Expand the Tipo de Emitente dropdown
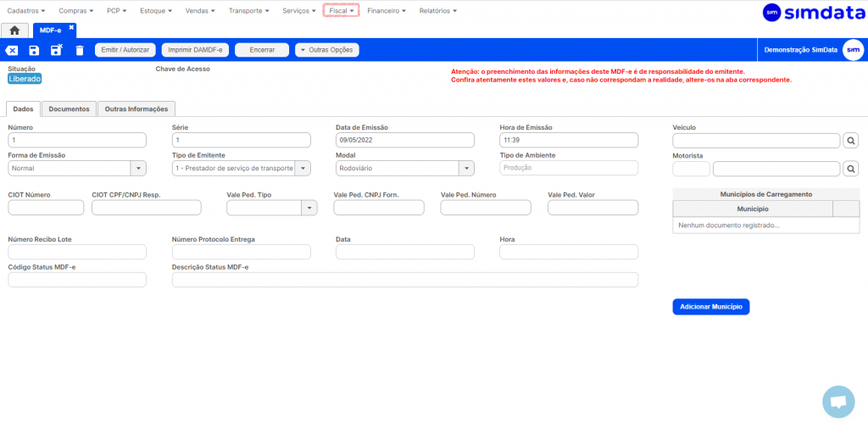The width and height of the screenshot is (868, 429). point(303,169)
